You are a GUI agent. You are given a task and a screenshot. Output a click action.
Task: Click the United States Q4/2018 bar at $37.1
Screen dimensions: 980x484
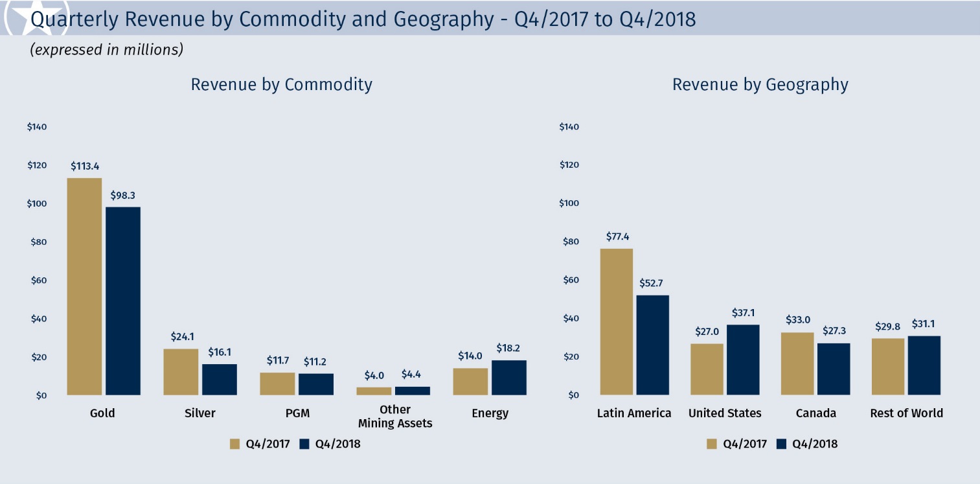[742, 360]
